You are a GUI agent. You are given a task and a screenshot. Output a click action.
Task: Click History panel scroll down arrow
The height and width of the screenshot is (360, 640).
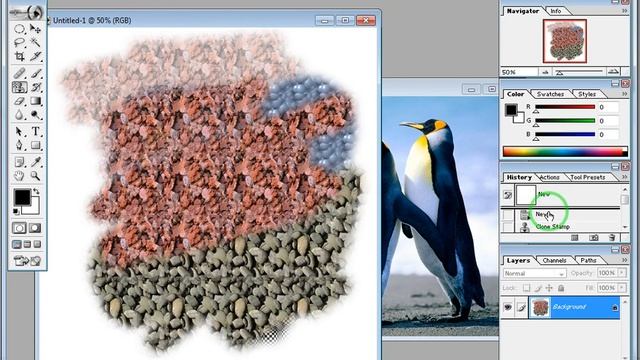tap(625, 227)
